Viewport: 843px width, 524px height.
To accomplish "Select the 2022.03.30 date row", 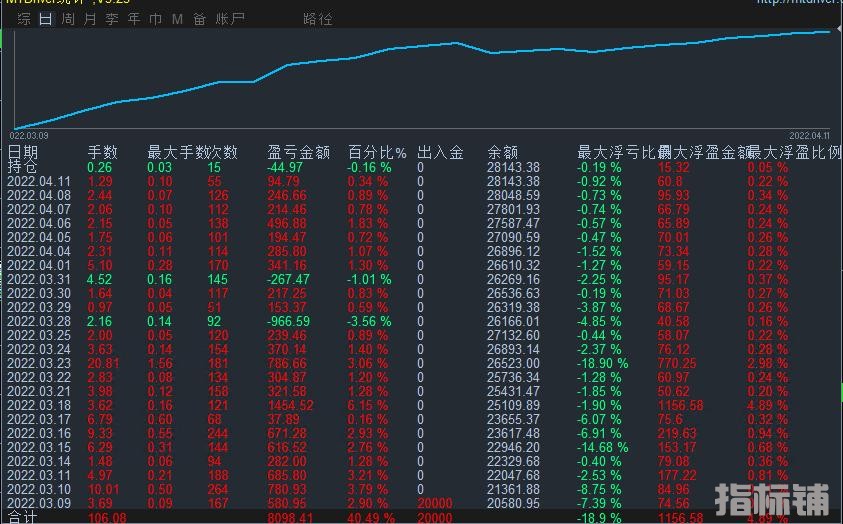I will pyautogui.click(x=39, y=293).
